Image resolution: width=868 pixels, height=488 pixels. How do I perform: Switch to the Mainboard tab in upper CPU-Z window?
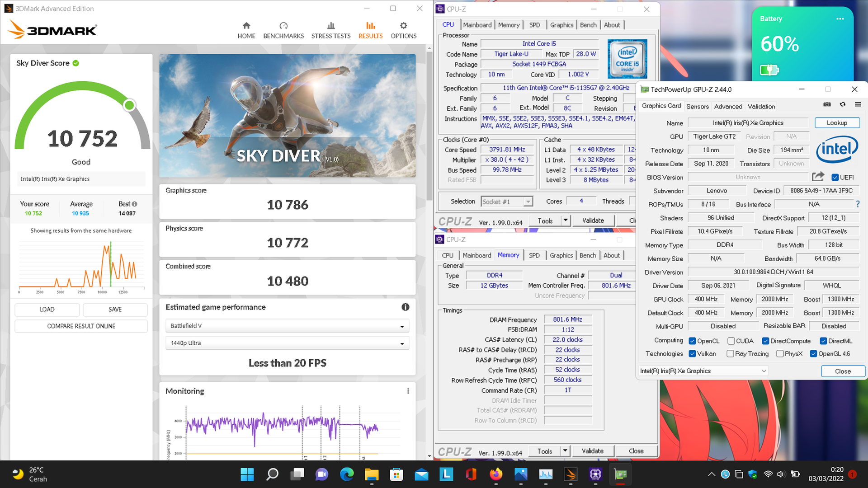477,25
